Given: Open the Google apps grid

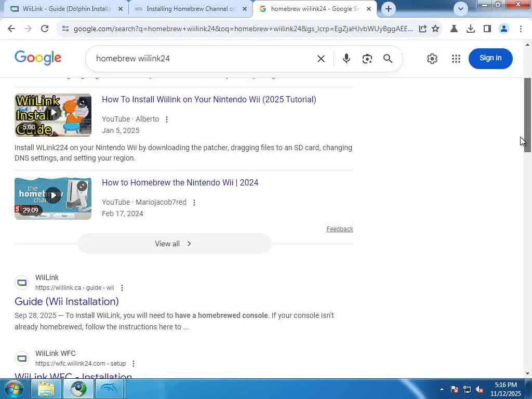Looking at the screenshot, I should (456, 59).
